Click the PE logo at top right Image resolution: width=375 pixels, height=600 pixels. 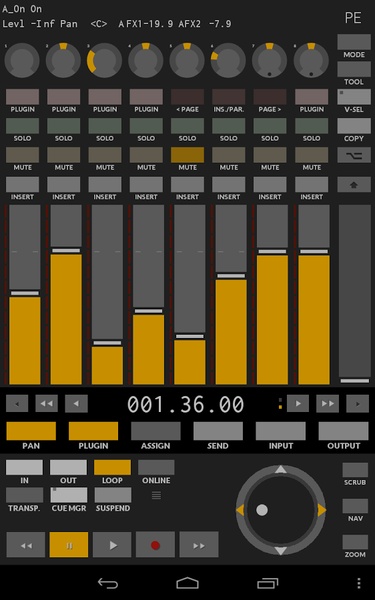(x=353, y=18)
